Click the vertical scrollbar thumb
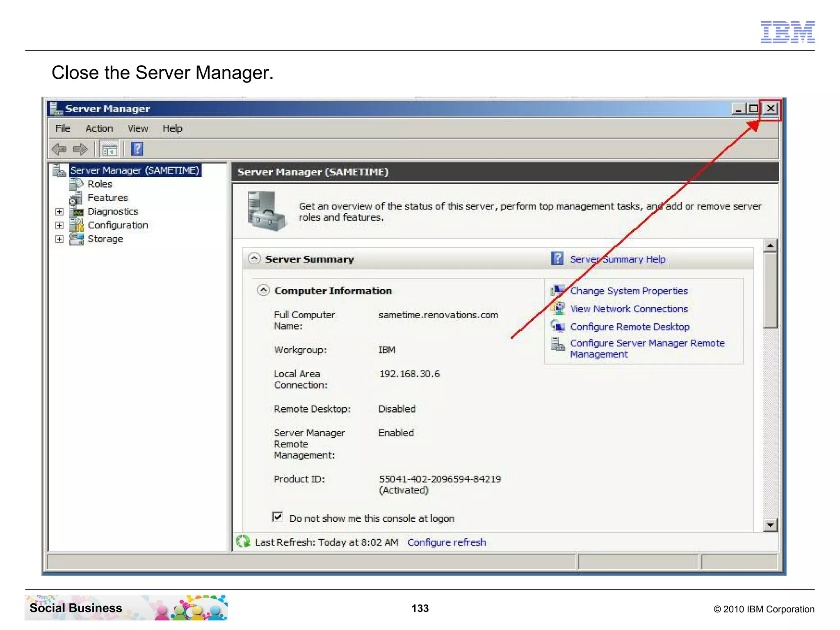The width and height of the screenshot is (840, 630). [x=770, y=291]
